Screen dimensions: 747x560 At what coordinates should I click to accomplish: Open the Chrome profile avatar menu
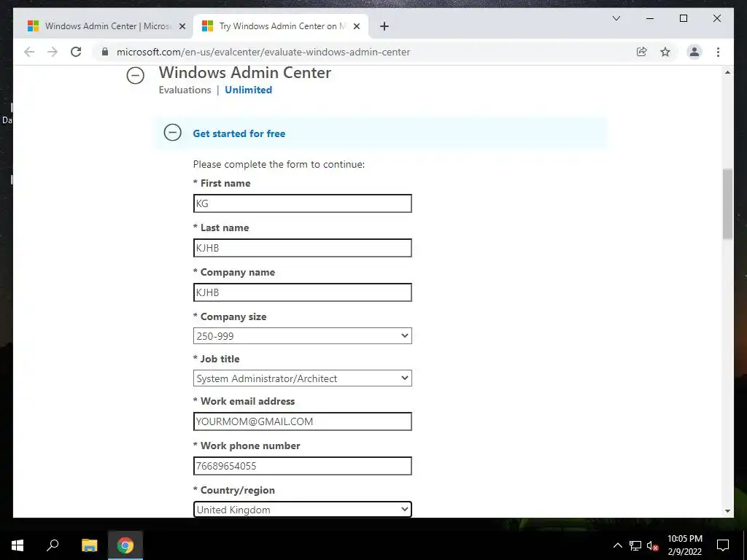pyautogui.click(x=694, y=52)
